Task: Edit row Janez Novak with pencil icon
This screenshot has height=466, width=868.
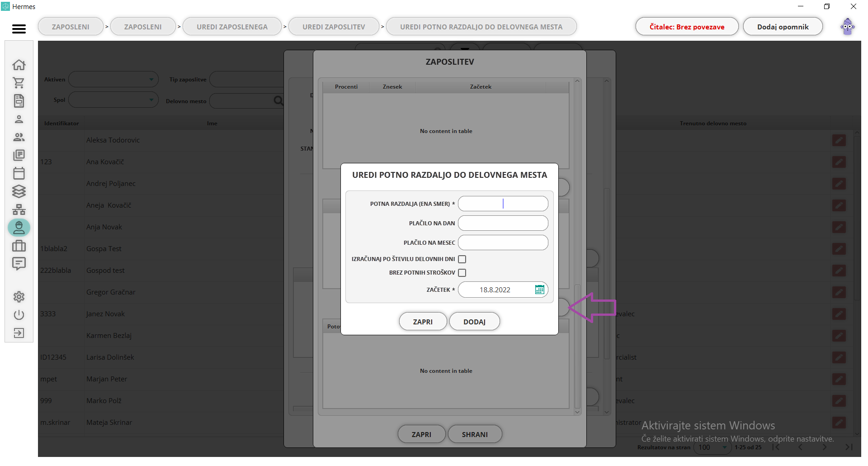Action: click(839, 314)
